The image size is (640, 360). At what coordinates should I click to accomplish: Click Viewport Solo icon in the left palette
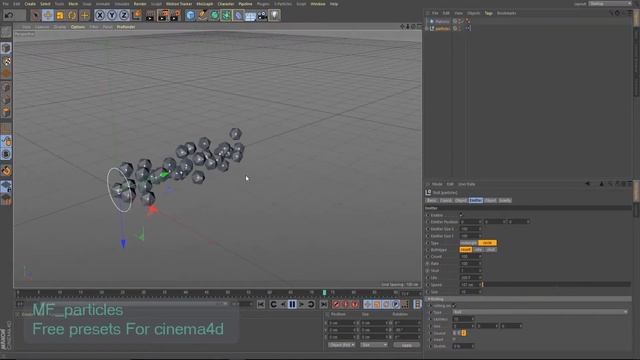coord(6,154)
